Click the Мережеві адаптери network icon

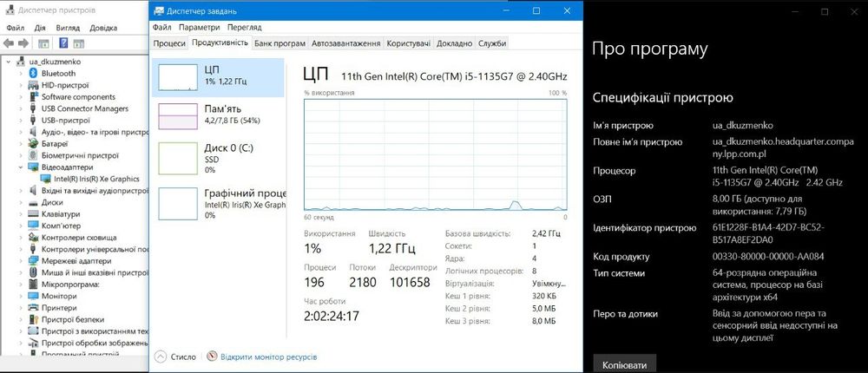33,261
